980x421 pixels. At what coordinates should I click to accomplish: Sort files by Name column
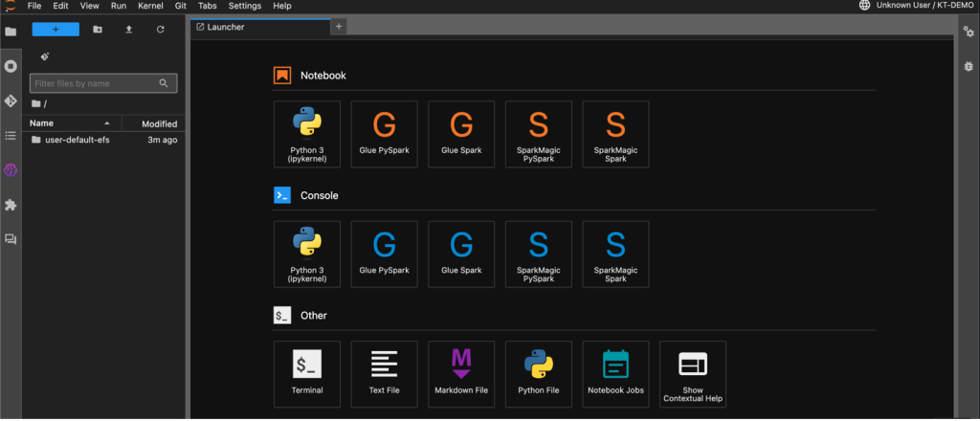point(72,123)
